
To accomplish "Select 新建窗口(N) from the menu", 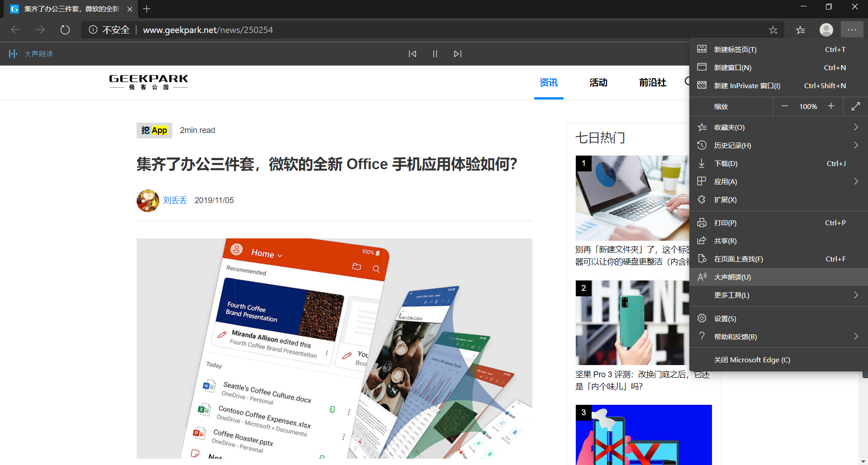I will pos(778,67).
